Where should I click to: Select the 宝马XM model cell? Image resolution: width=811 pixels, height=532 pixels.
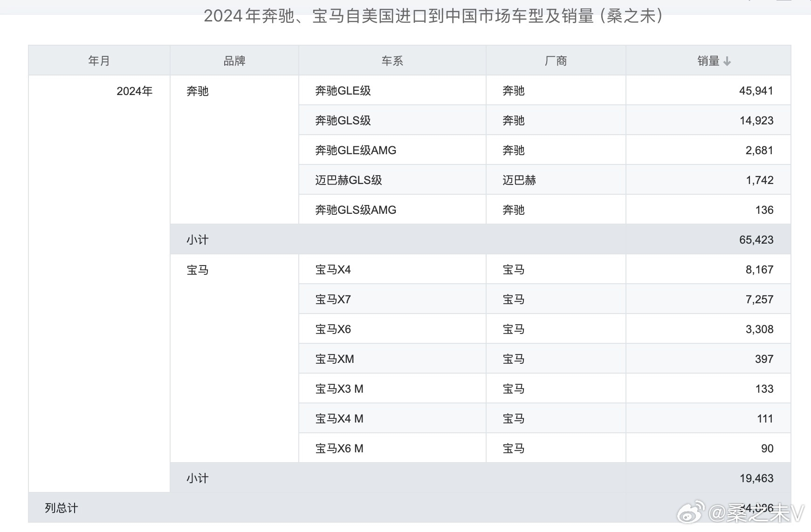coord(392,359)
